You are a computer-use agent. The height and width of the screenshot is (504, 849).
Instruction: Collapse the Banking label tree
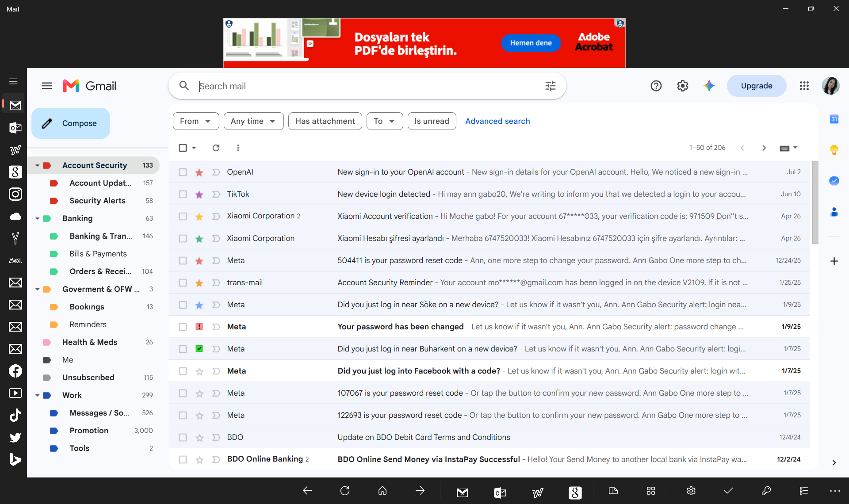click(37, 218)
